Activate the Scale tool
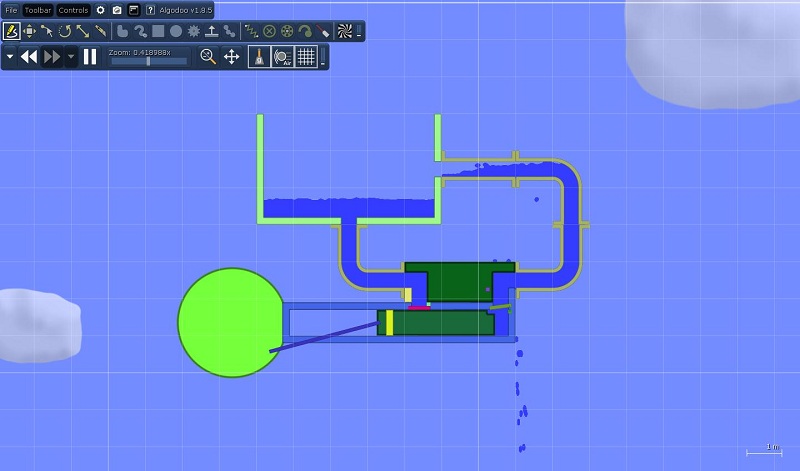This screenshot has width=800, height=471. click(x=83, y=31)
